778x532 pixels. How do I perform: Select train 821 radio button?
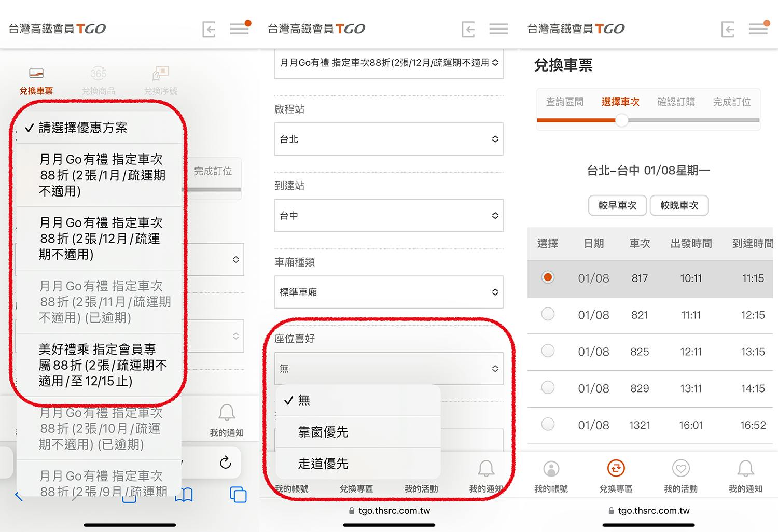[x=548, y=314]
